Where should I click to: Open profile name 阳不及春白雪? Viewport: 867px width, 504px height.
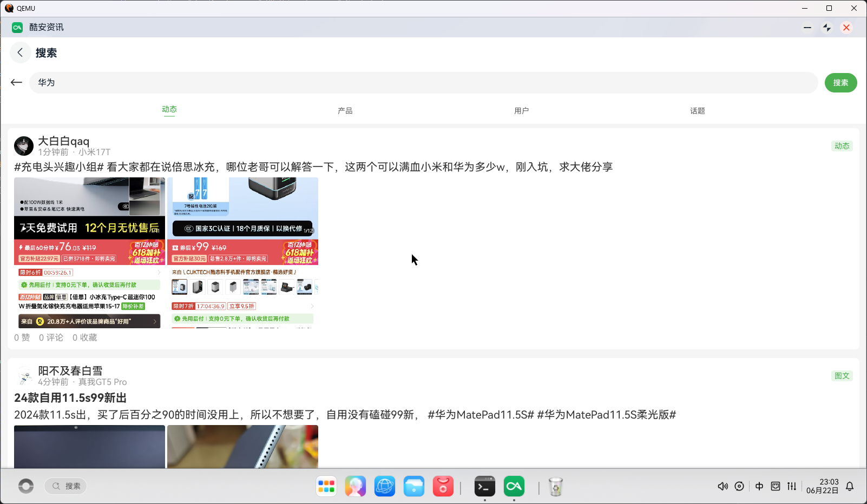(x=70, y=371)
